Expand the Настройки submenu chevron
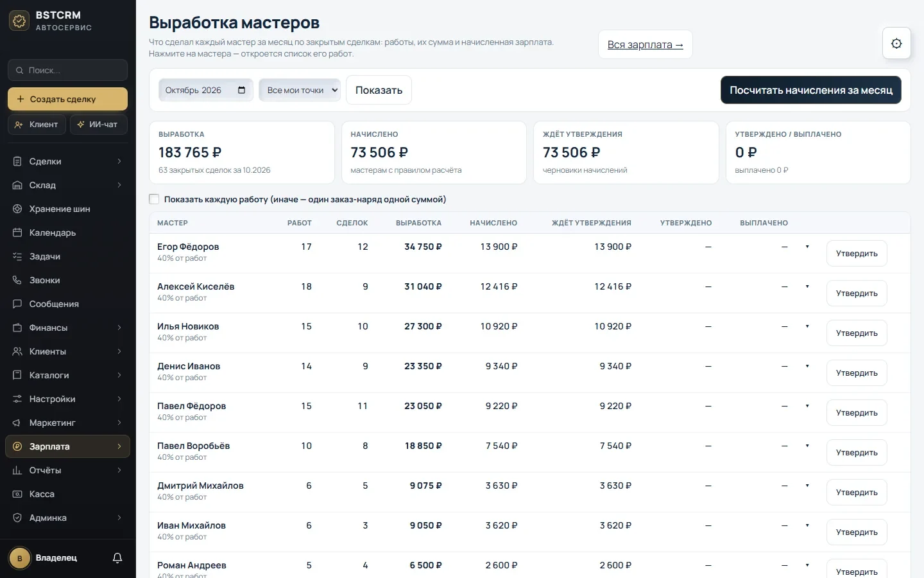Screen dimensions: 924x578 [119, 399]
